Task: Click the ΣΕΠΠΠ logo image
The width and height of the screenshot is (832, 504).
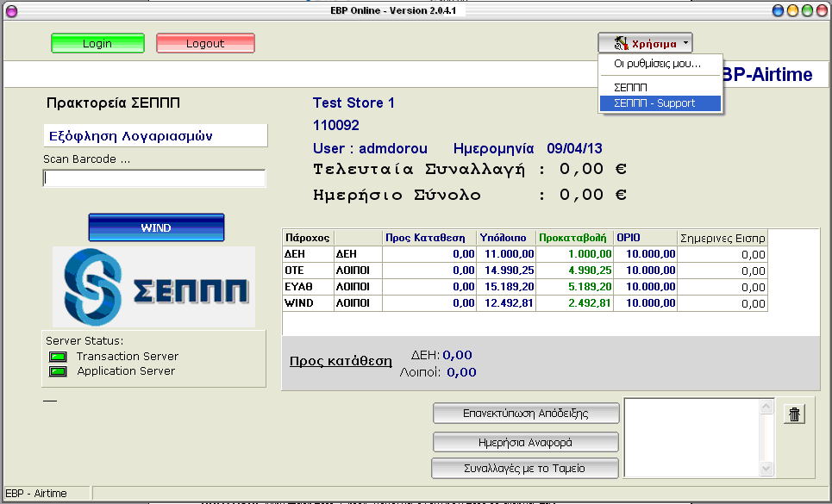Action: [153, 287]
